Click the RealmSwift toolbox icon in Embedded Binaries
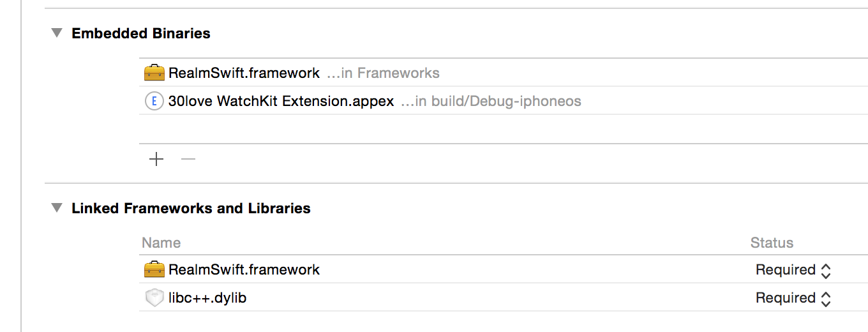 pyautogui.click(x=154, y=73)
